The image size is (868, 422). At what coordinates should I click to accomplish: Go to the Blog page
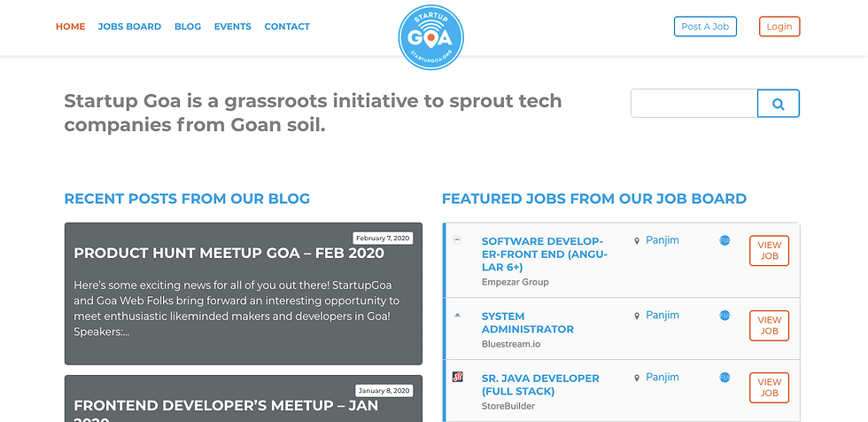188,27
